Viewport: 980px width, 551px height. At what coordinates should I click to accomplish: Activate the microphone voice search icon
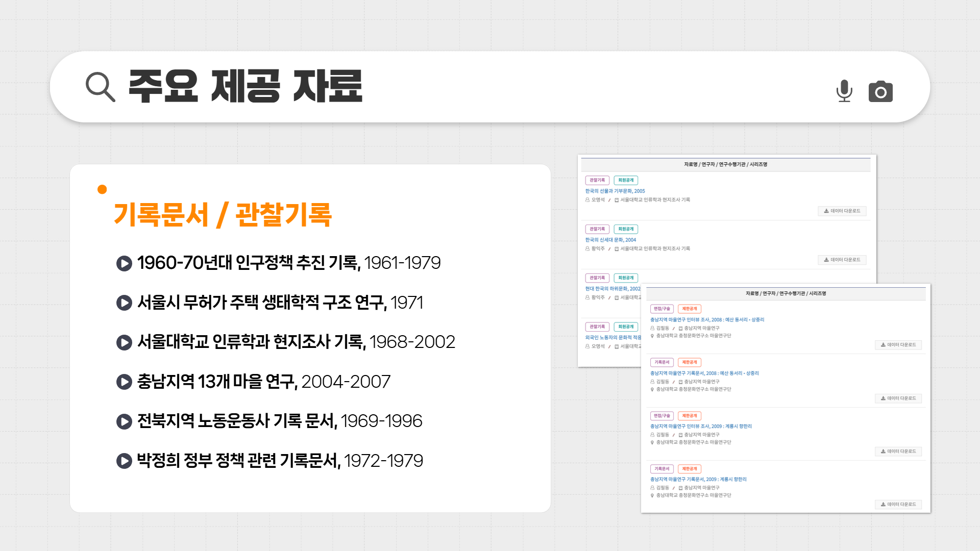coord(844,91)
